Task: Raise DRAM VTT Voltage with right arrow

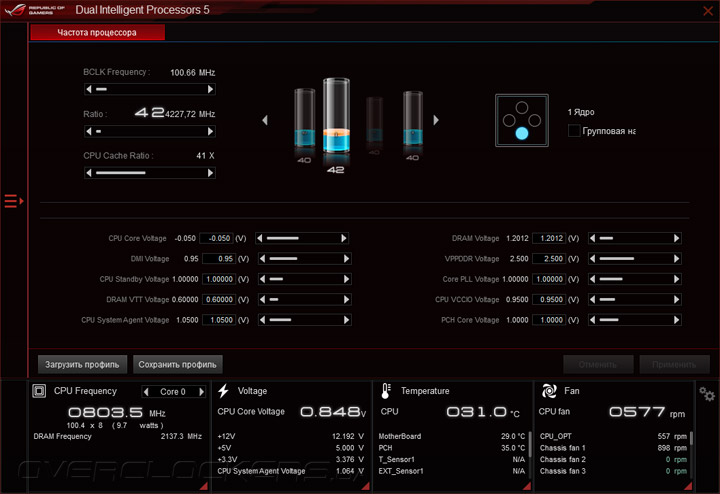Action: pos(346,299)
